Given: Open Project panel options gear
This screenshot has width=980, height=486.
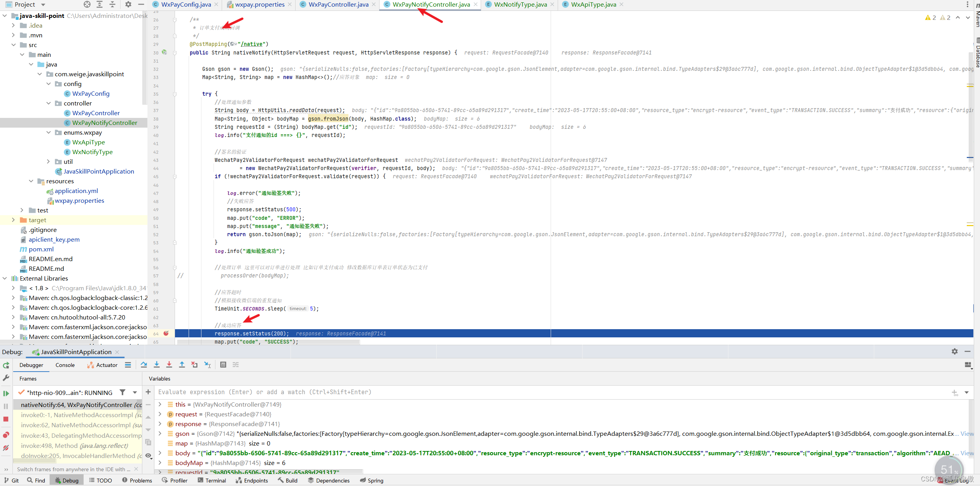Looking at the screenshot, I should click(x=128, y=4).
